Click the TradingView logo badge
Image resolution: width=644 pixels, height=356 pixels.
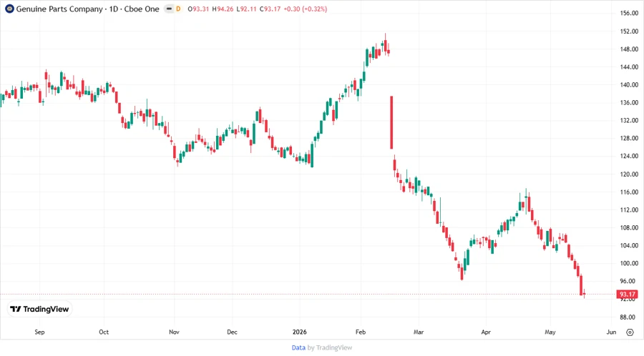click(39, 310)
